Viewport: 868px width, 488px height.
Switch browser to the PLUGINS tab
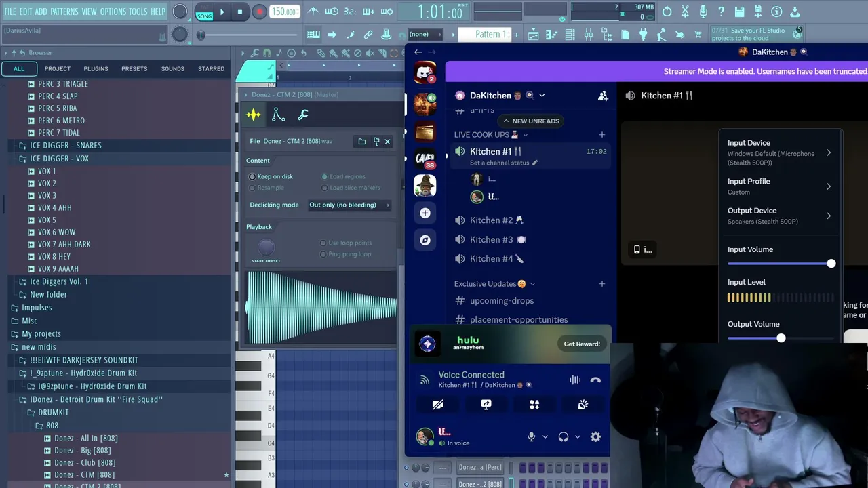click(x=96, y=68)
